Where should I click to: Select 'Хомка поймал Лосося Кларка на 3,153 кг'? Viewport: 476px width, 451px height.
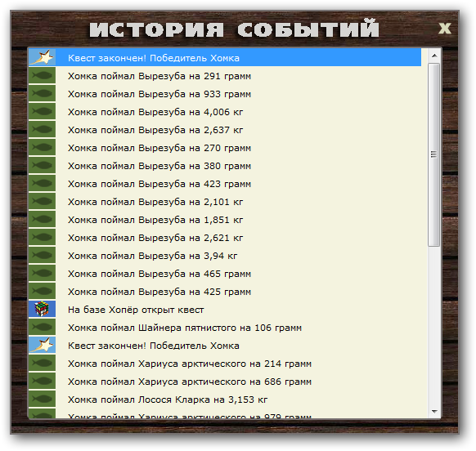tap(225, 400)
